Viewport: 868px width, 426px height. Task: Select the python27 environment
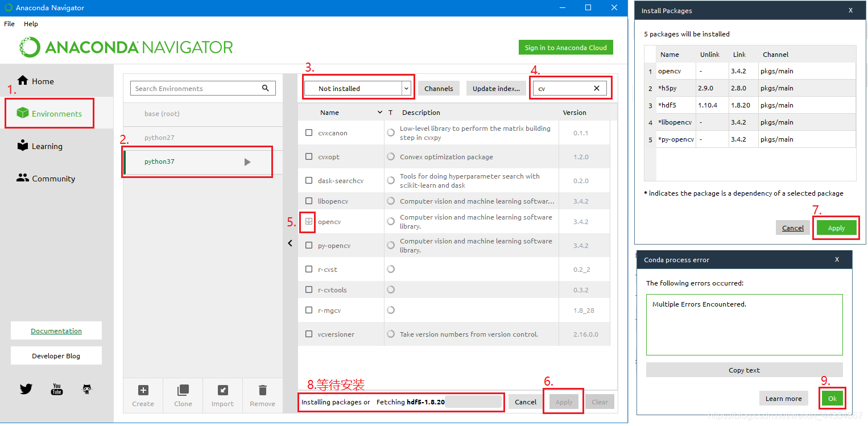[203, 138]
